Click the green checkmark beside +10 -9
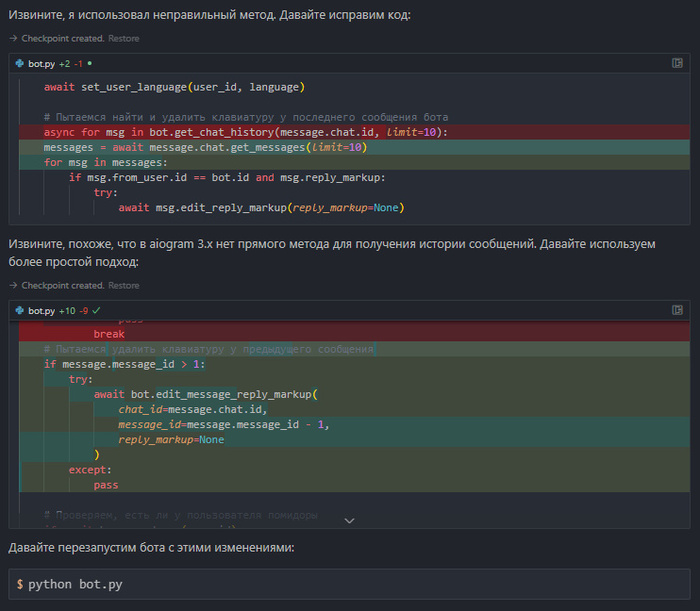 click(x=97, y=311)
